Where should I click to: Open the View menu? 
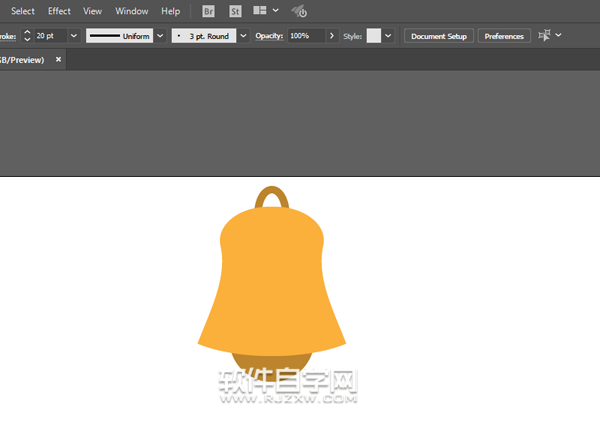coord(93,11)
